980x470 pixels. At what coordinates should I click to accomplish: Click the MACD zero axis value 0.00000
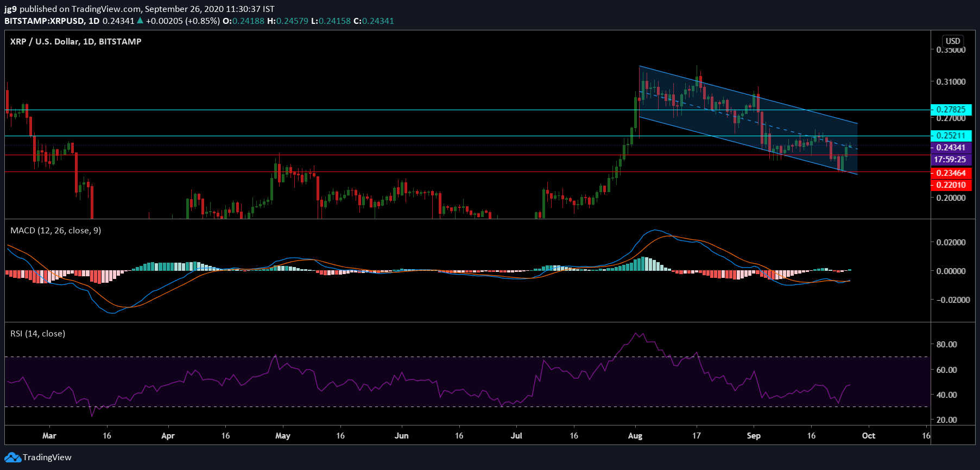[x=951, y=271]
